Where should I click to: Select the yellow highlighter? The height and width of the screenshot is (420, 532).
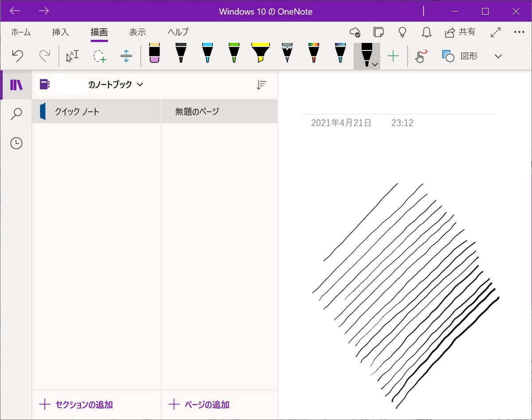[261, 53]
